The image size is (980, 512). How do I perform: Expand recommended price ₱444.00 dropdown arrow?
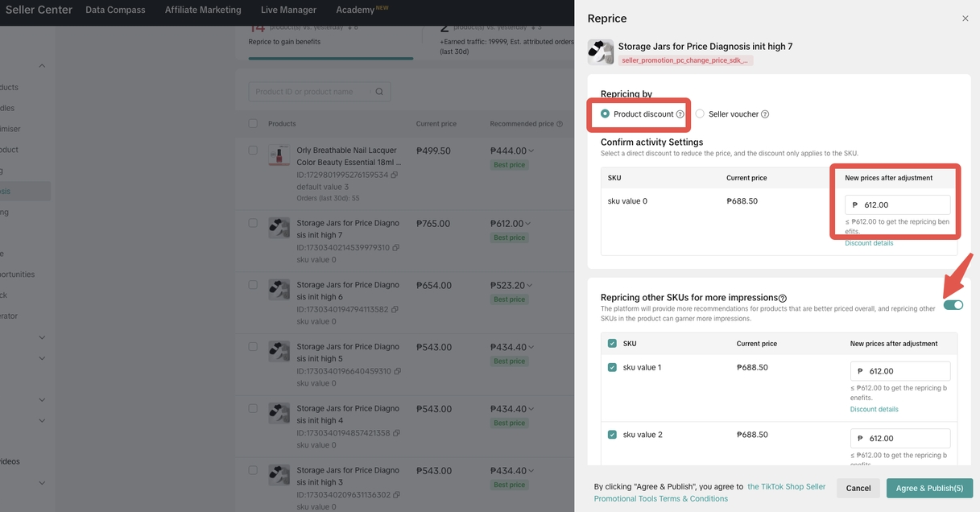point(531,151)
